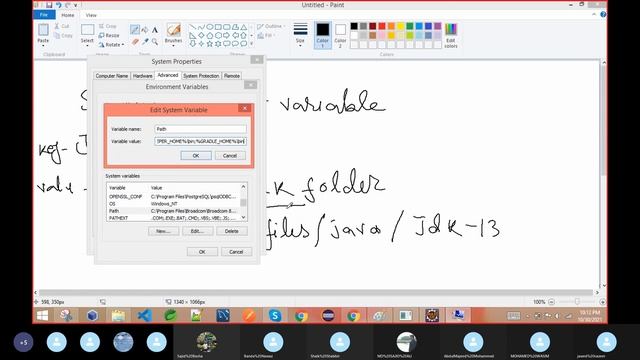Click the Save icon in quick access toolbar
This screenshot has height=360, width=640.
(49, 5)
